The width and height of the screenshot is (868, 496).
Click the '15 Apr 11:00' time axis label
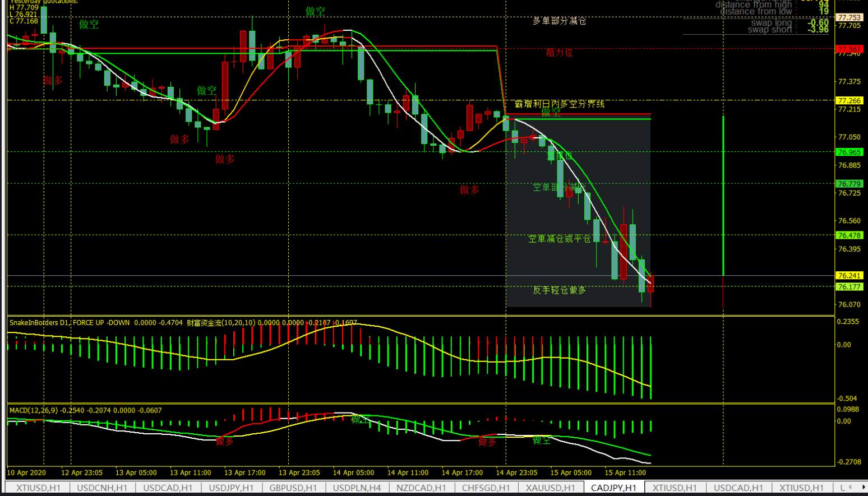[625, 472]
